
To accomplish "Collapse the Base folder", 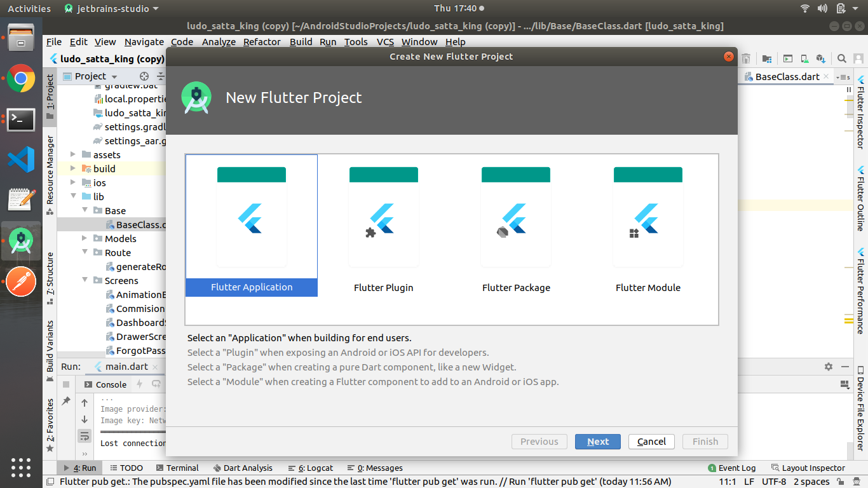I will tap(85, 210).
